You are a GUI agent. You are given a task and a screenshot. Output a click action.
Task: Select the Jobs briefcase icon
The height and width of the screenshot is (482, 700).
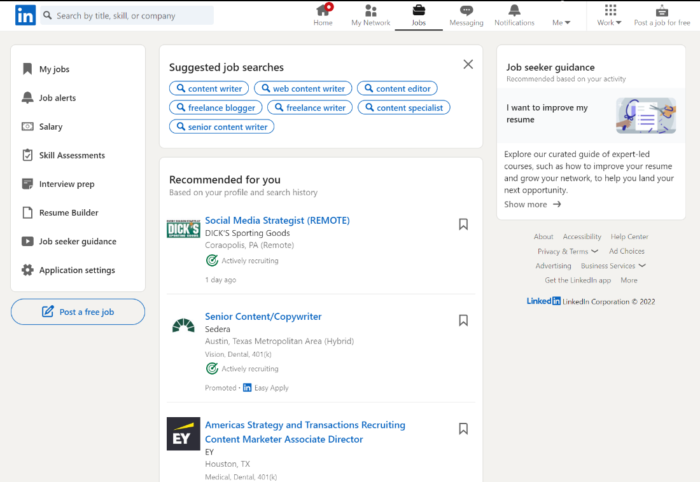point(419,10)
